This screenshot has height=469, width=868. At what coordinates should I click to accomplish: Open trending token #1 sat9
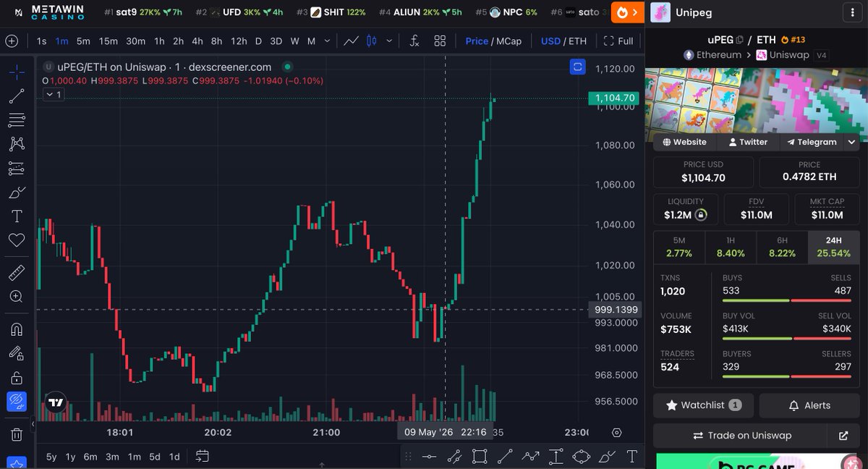[x=143, y=12]
